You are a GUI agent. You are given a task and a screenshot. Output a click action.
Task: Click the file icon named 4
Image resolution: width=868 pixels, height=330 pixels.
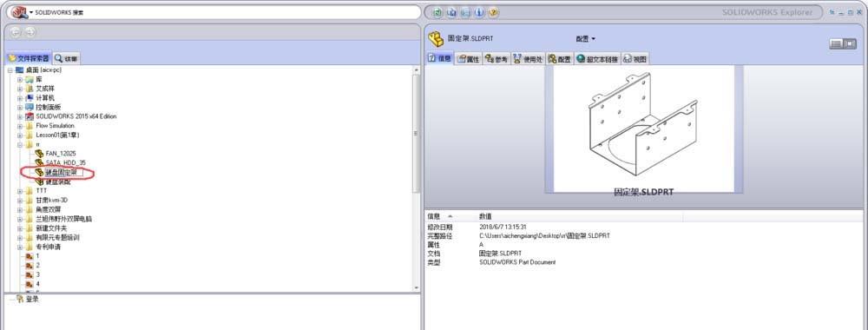30,284
